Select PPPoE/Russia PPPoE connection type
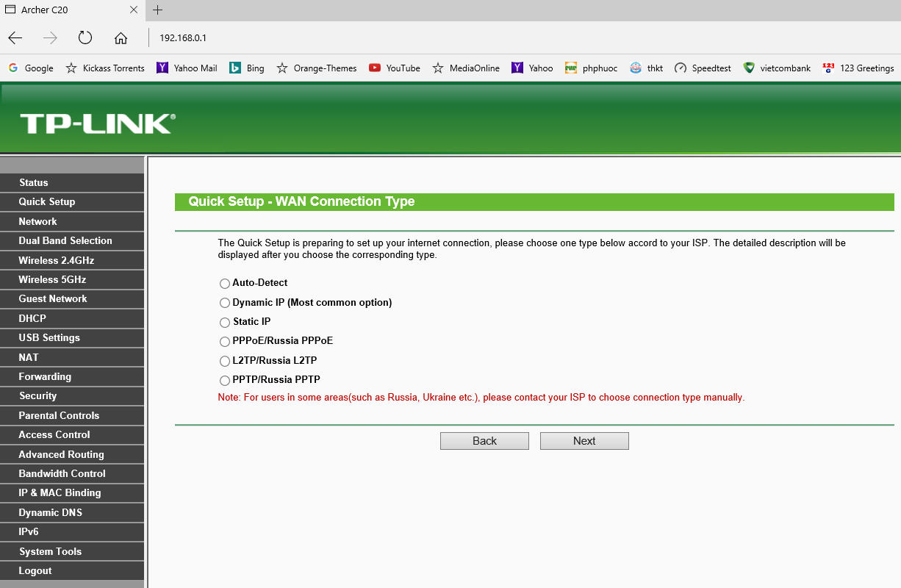This screenshot has width=901, height=588. click(x=225, y=342)
